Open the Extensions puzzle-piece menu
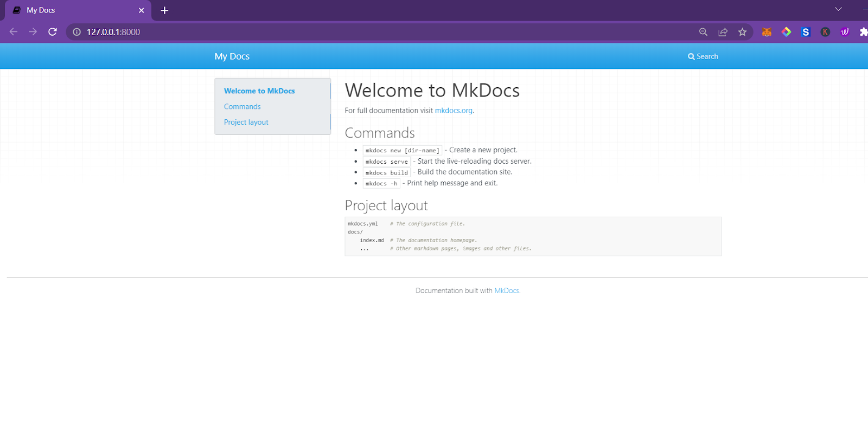The width and height of the screenshot is (868, 427). point(864,32)
